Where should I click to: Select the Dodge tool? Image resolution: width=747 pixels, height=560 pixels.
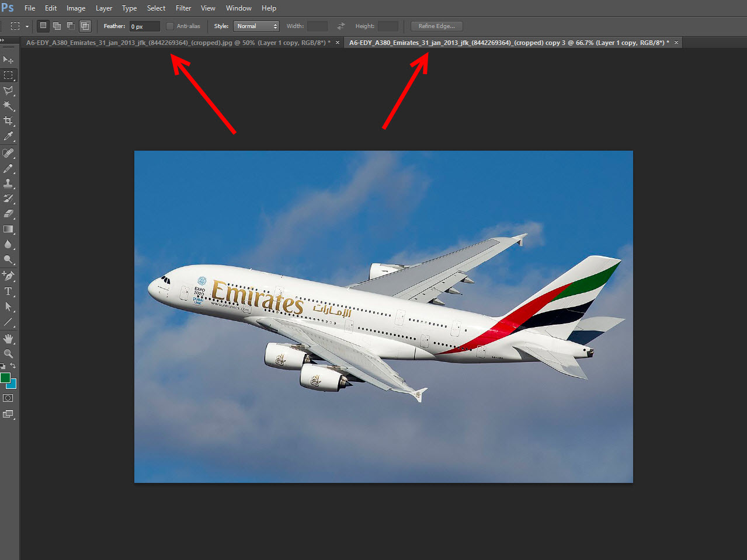tap(8, 259)
